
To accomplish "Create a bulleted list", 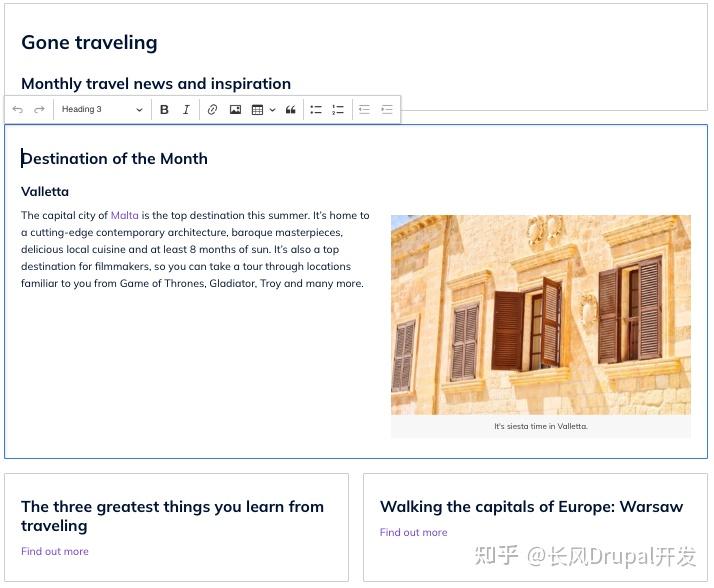I will coord(316,109).
